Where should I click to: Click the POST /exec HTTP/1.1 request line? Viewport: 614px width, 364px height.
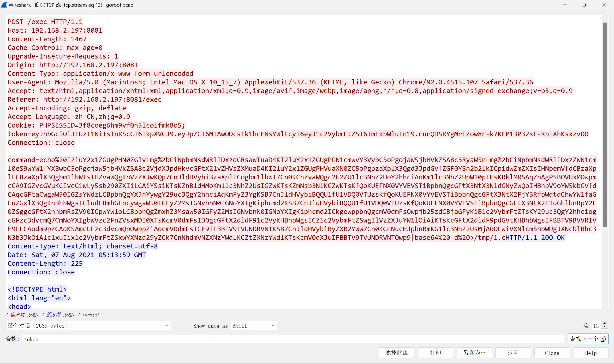pos(45,22)
